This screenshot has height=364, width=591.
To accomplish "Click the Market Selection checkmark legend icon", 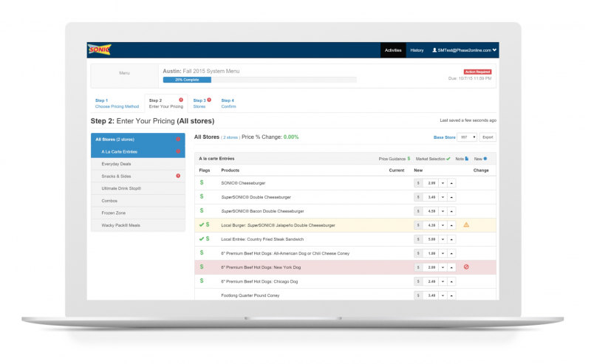I will [448, 159].
